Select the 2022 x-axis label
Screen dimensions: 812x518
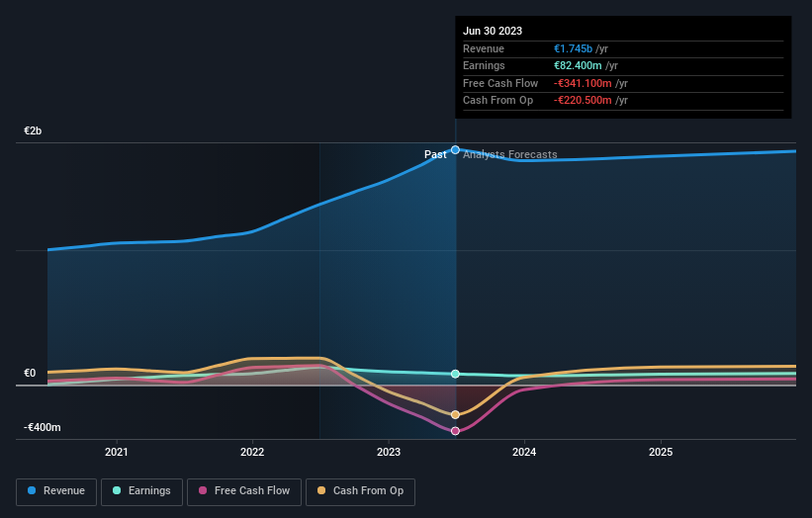(252, 452)
